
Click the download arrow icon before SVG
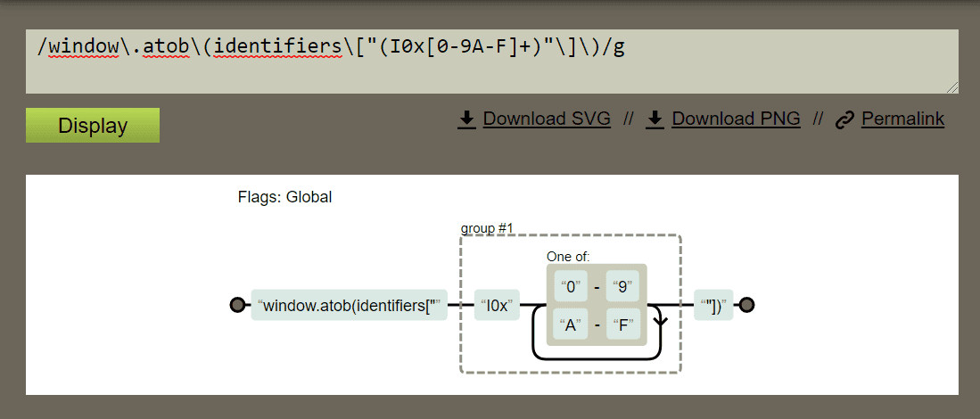(466, 119)
